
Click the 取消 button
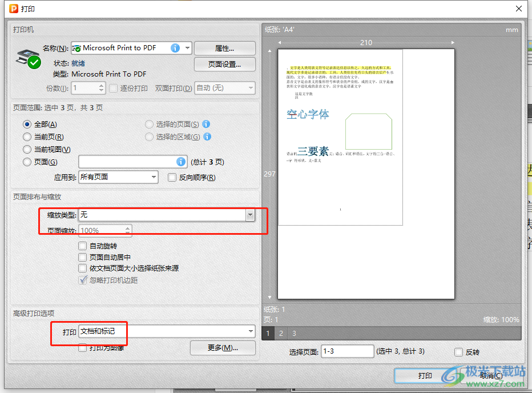pyautogui.click(x=491, y=375)
